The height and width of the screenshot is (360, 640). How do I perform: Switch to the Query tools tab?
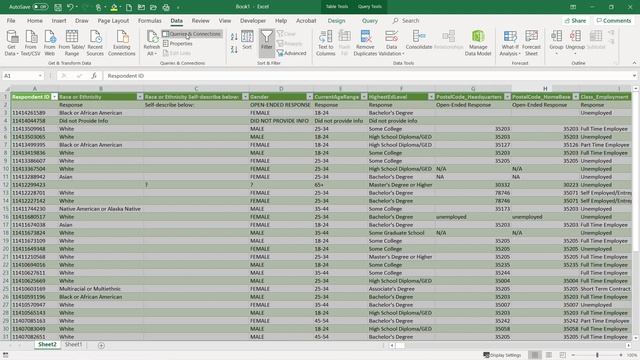tap(370, 20)
